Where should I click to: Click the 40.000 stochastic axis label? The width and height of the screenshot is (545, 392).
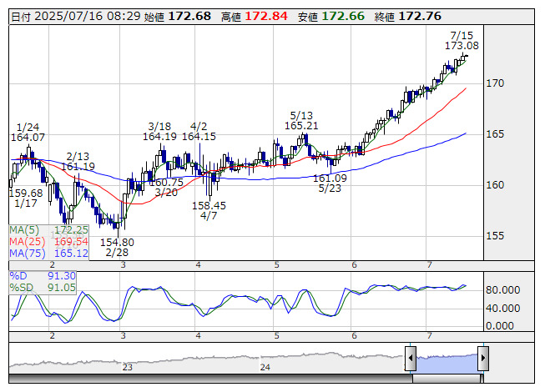point(503,308)
